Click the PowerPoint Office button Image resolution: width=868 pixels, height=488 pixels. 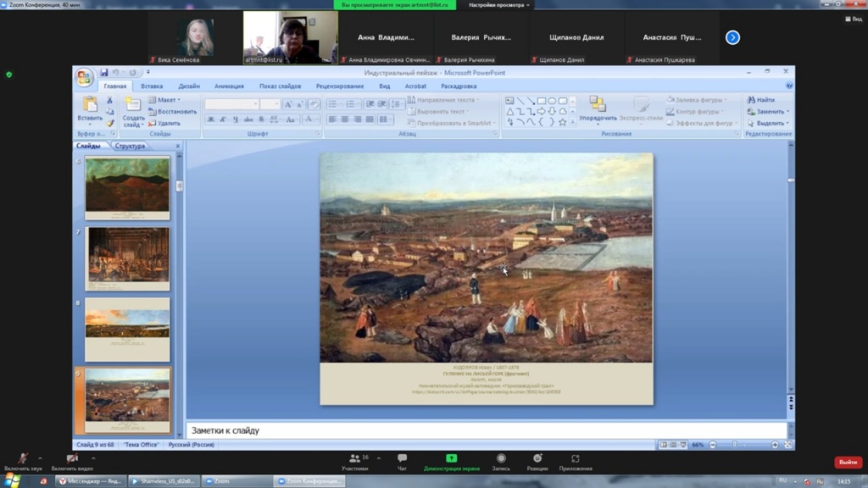84,78
